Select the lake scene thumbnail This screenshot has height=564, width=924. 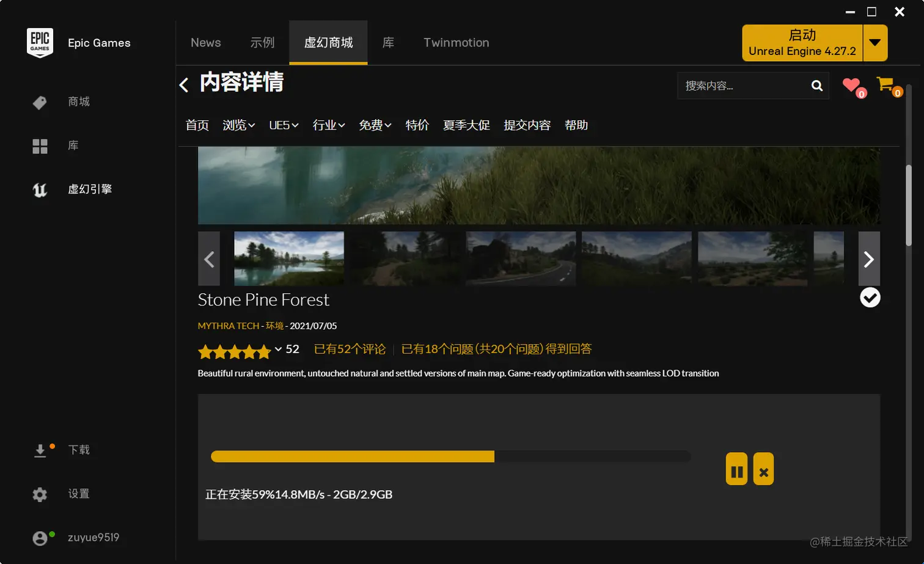point(289,258)
